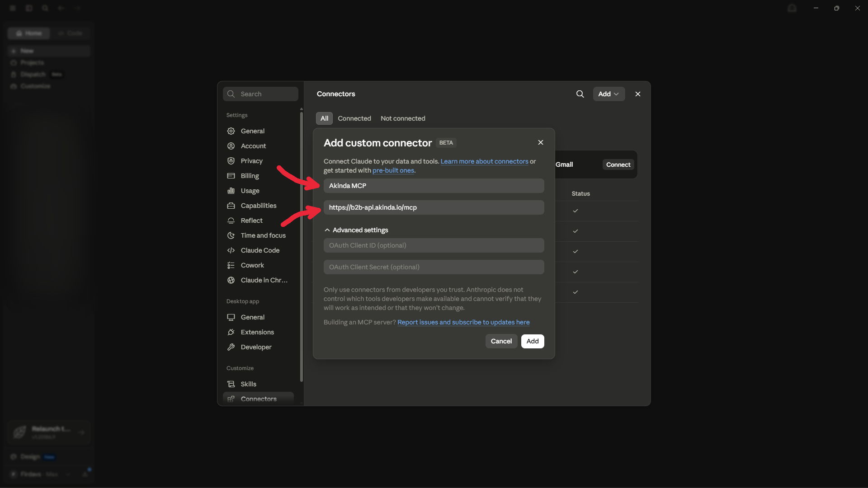Click the Code tab in background window

coord(71,33)
